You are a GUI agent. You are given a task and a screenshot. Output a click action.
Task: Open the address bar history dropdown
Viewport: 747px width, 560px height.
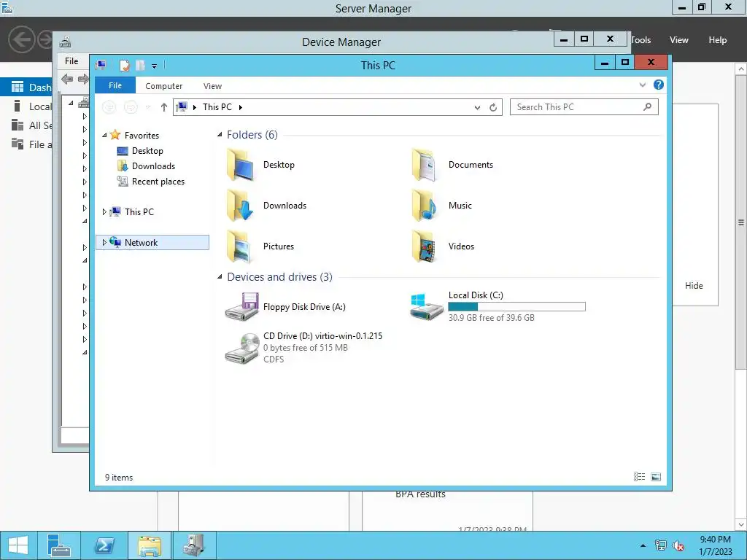477,108
